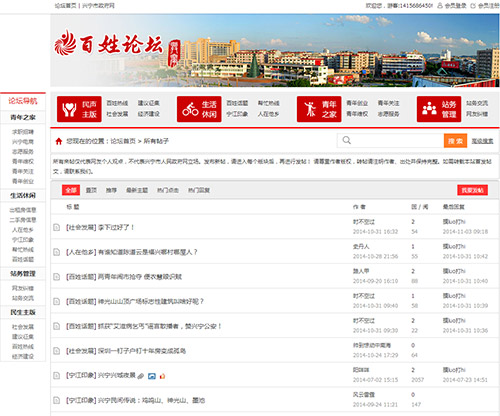Open the 高级搜索 link
Image resolution: width=500 pixels, height=416 pixels.
pyautogui.click(x=482, y=141)
